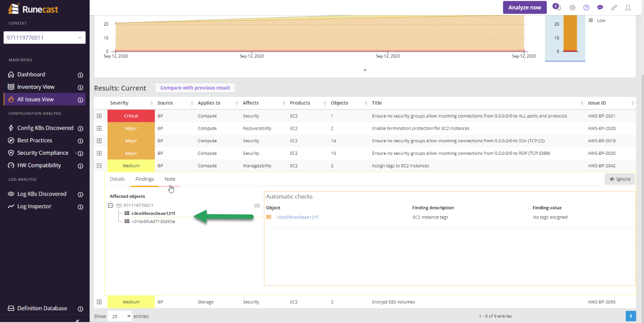Collapse the AWS-BP-2042 Assign tags row

(99, 166)
